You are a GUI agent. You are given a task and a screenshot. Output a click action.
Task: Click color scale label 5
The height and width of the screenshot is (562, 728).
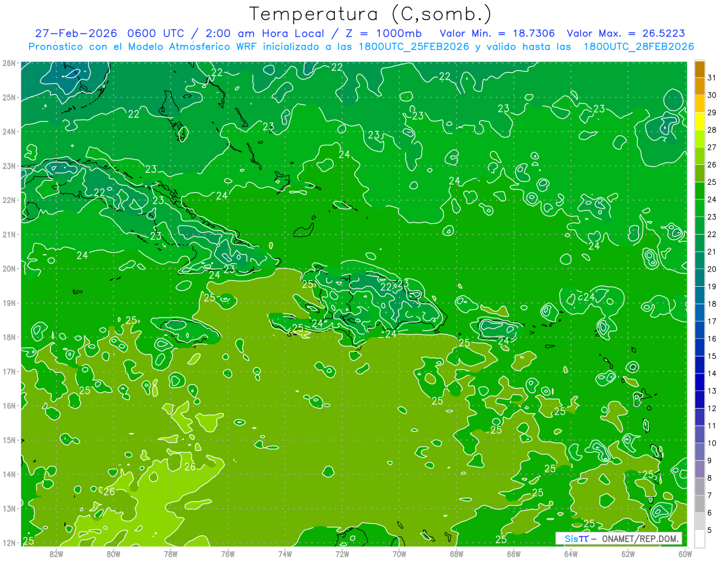(711, 530)
